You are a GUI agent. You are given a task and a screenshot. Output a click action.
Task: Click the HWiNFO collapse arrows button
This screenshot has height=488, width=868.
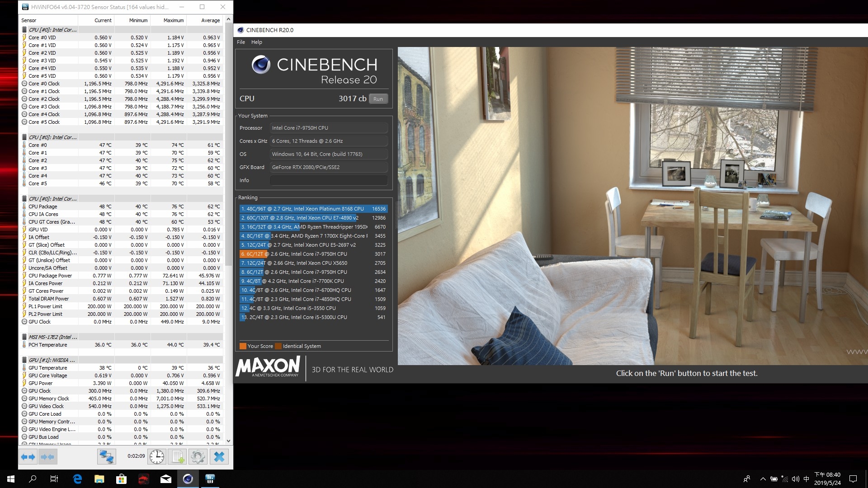(47, 457)
